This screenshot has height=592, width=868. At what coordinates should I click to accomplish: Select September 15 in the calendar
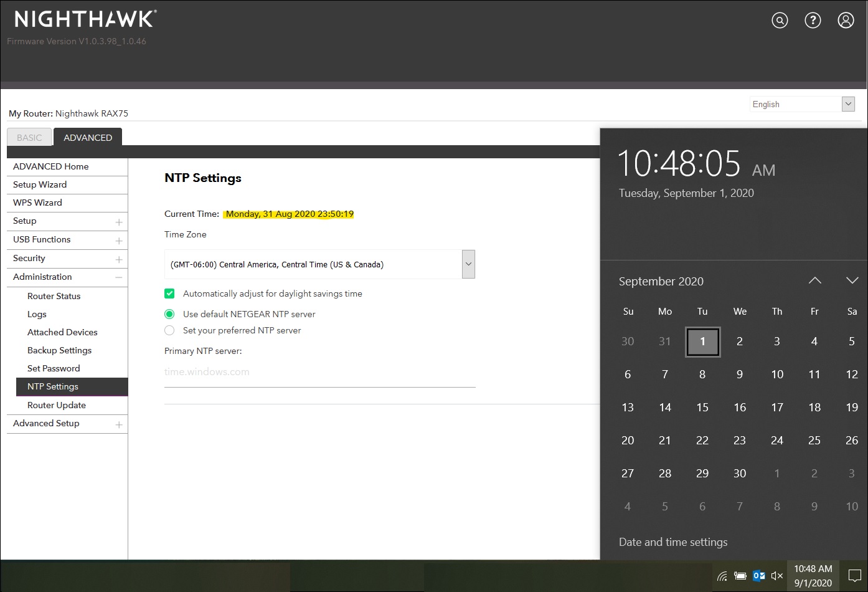click(x=702, y=408)
